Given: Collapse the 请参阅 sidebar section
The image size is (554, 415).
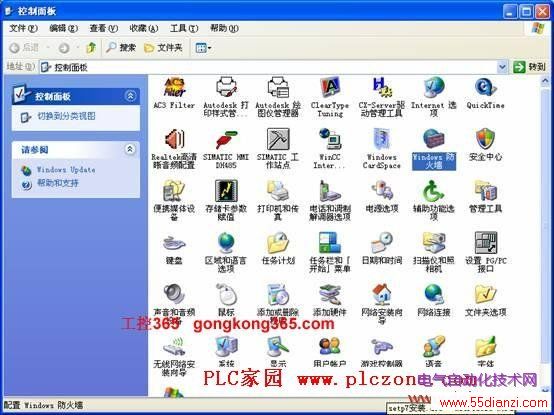Looking at the screenshot, I should coord(130,149).
